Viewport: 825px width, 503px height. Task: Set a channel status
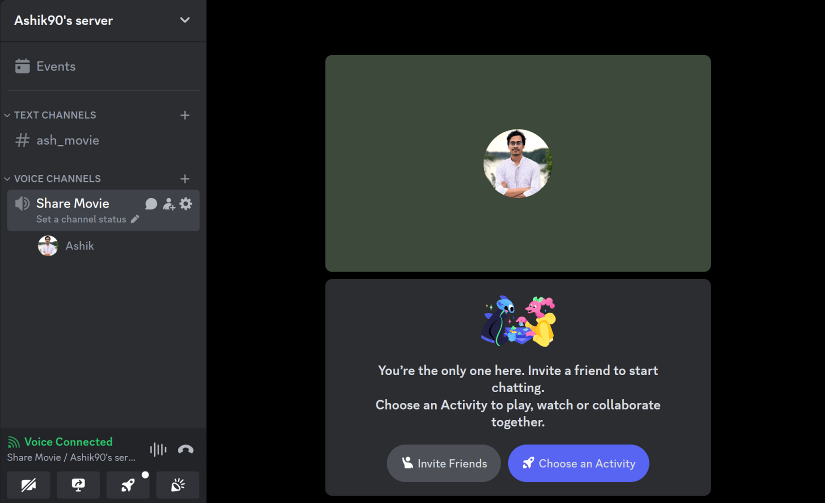(81, 219)
